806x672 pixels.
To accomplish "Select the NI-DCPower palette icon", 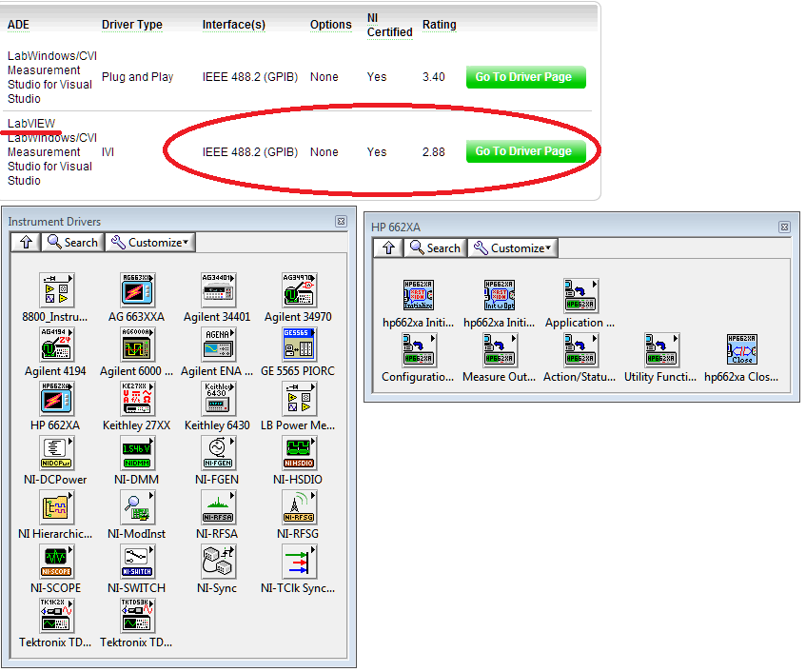I will pyautogui.click(x=56, y=453).
